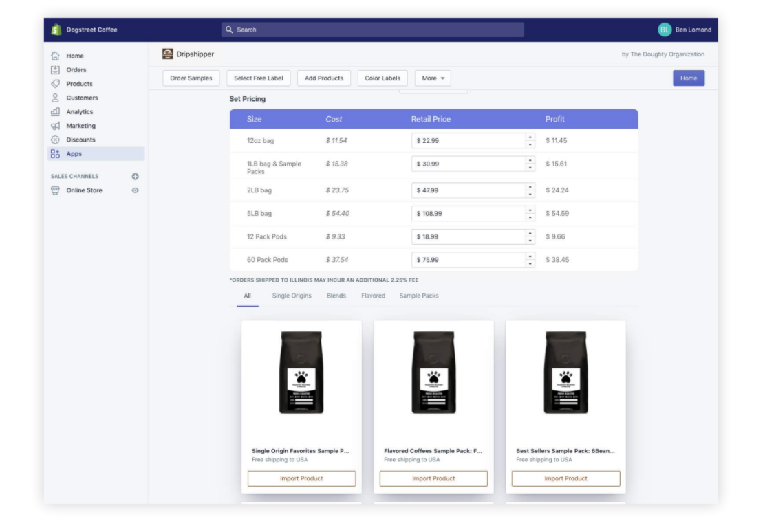Image resolution: width=765 pixels, height=532 pixels.
Task: Click the Dripshipper app logo icon
Action: click(x=168, y=54)
